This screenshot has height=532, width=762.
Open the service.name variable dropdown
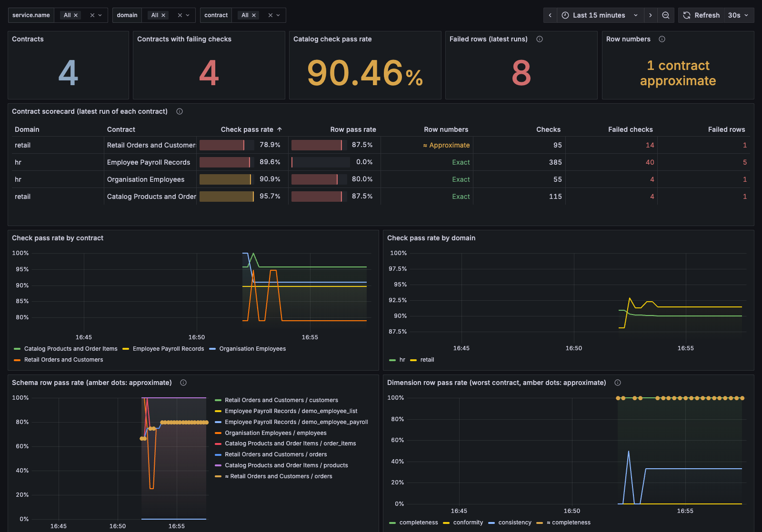point(100,15)
